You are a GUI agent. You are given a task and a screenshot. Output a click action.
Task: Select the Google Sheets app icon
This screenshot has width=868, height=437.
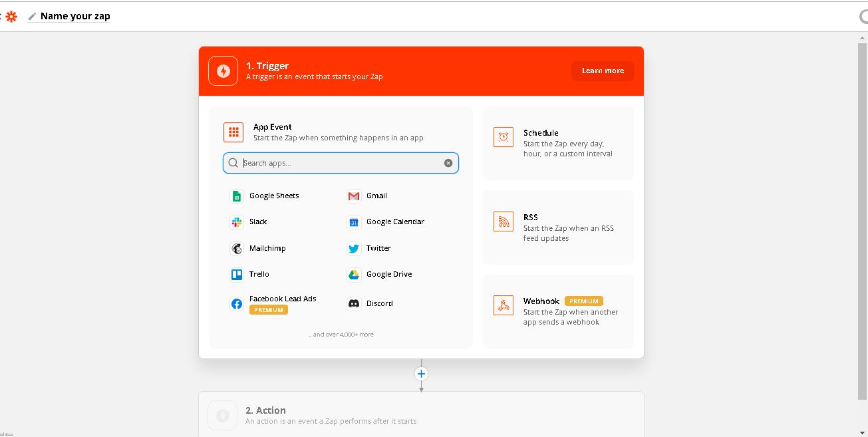[236, 196]
